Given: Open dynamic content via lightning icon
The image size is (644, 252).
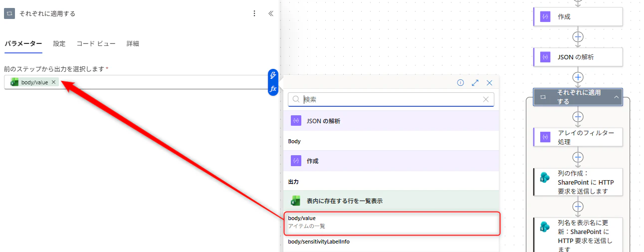Looking at the screenshot, I should (x=273, y=75).
